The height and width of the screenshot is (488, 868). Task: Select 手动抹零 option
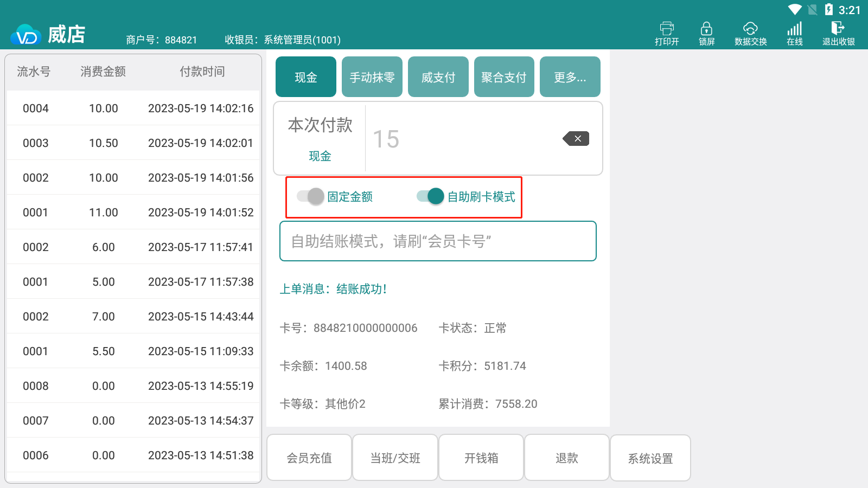(x=372, y=77)
